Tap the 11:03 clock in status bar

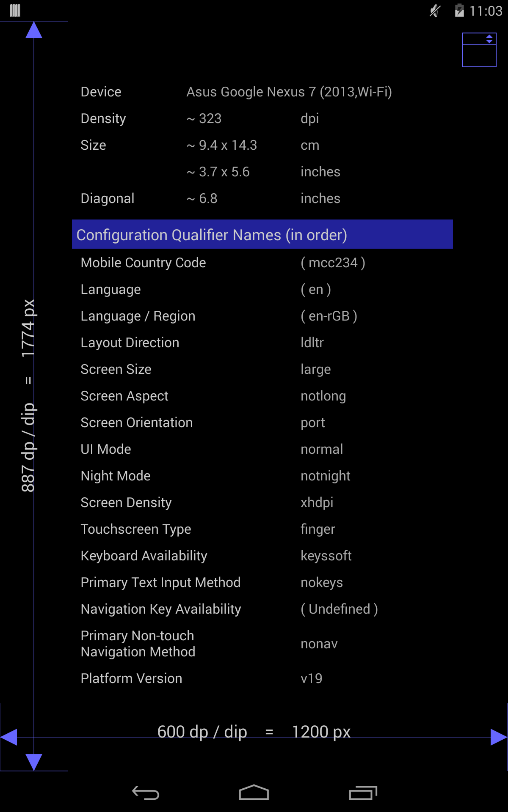tap(486, 11)
